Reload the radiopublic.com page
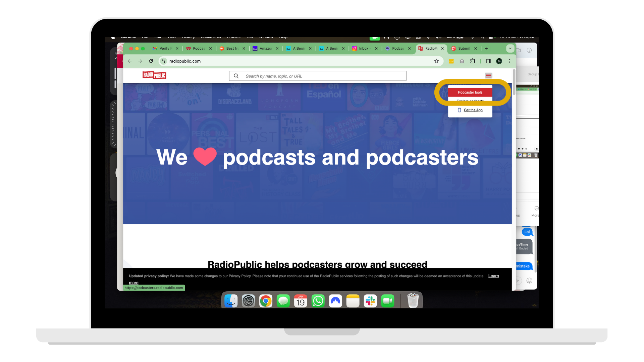Viewport: 644px width, 362px height. (151, 61)
